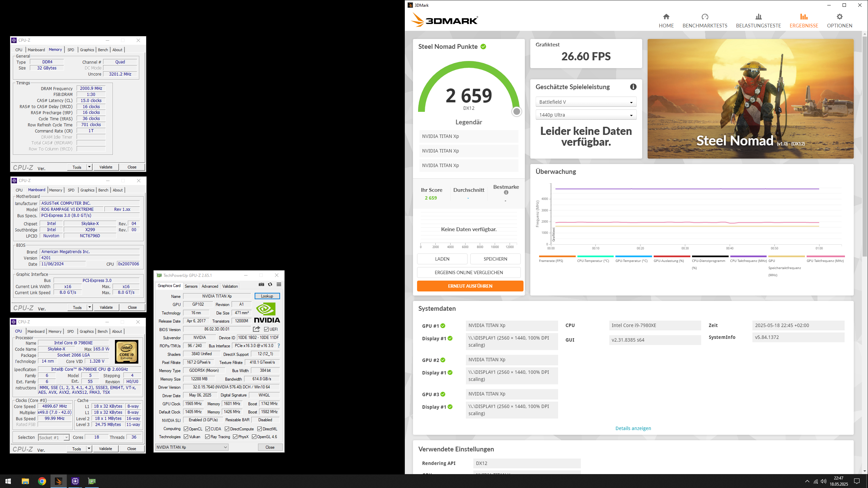Screen dimensions: 868x488
Task: Open OPTIONEN gear icon
Action: 839,17
